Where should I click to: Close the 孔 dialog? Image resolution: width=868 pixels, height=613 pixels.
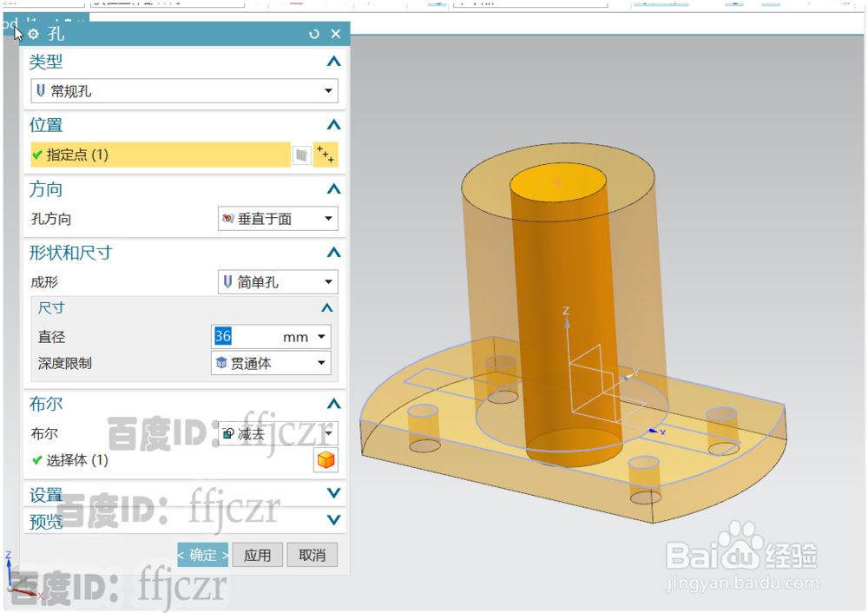pos(335,34)
